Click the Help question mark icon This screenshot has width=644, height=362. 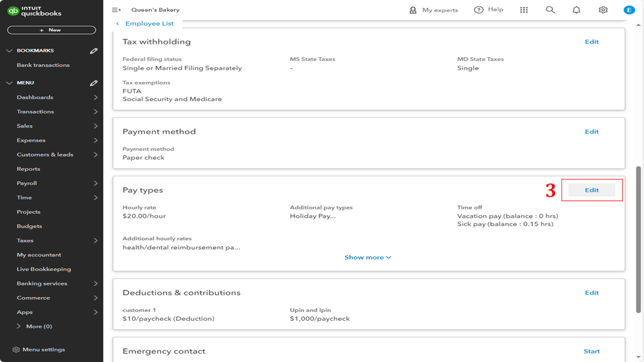tap(478, 10)
